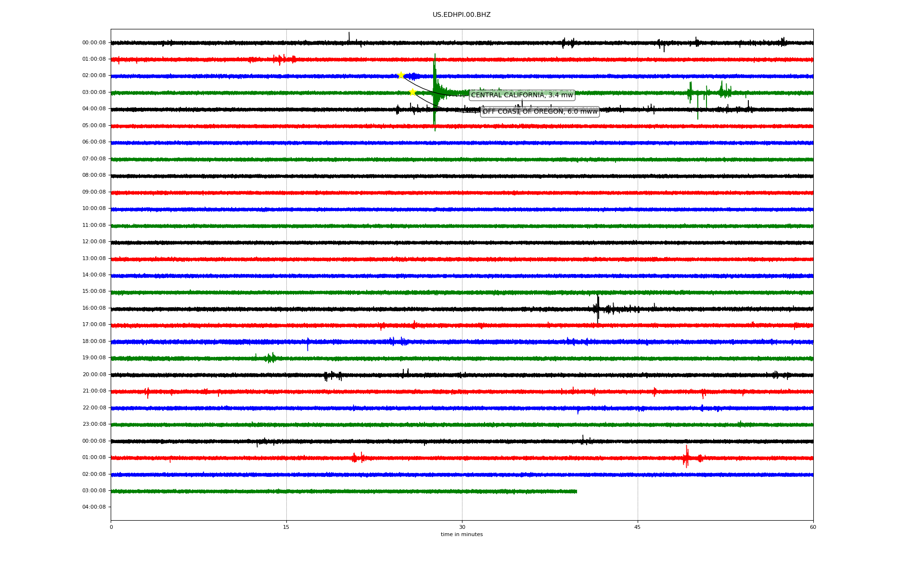The height and width of the screenshot is (578, 924).
Task: Click the 15 tick label on the x-axis
Action: click(286, 527)
